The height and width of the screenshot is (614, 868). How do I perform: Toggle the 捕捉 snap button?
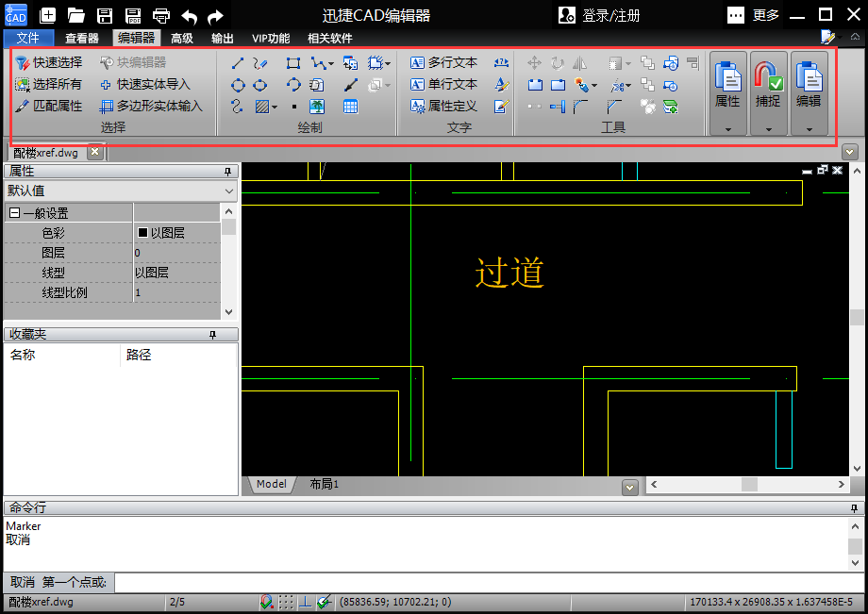point(768,85)
